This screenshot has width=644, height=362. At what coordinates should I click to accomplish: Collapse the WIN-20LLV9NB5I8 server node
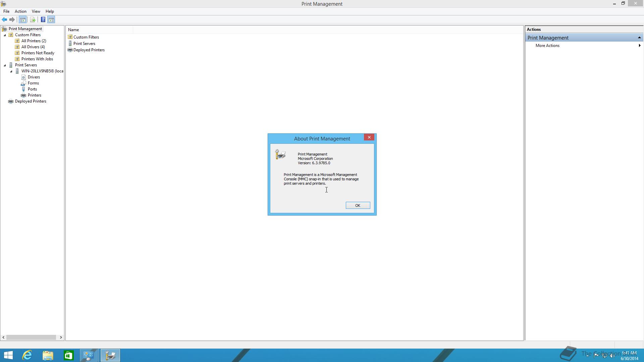tap(11, 71)
